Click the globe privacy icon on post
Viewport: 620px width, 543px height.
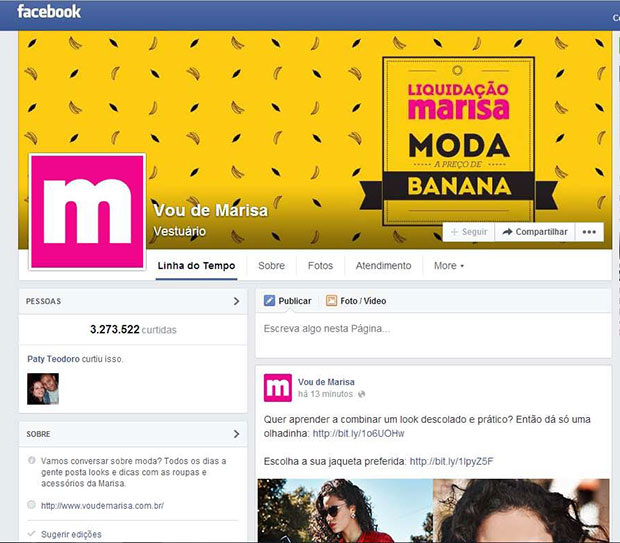(361, 394)
